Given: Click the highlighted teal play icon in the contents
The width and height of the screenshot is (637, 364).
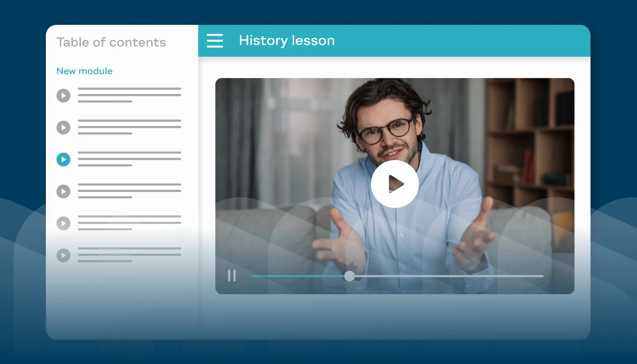Looking at the screenshot, I should (63, 159).
